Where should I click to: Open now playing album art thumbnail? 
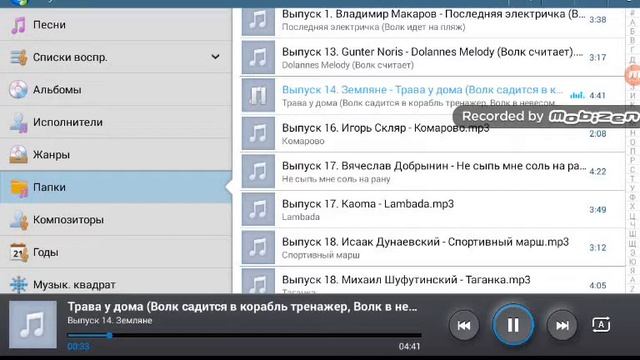[x=33, y=324]
